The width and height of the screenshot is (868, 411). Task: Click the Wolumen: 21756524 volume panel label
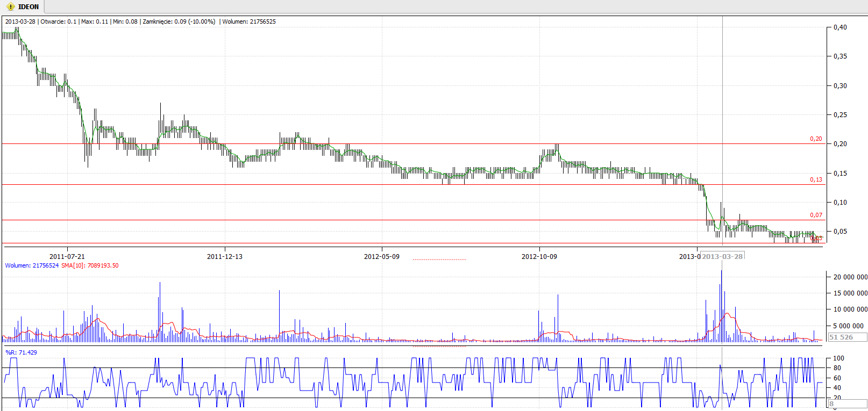coord(32,265)
